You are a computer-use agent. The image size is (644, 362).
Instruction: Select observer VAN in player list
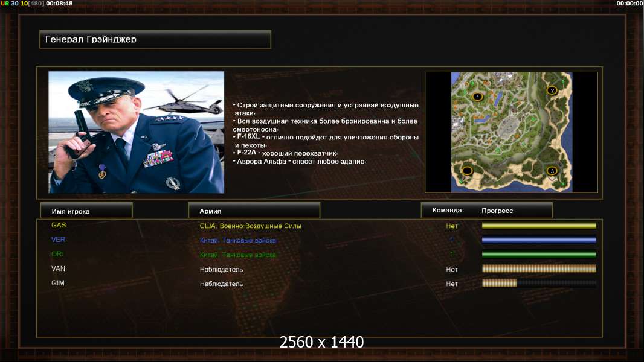point(58,268)
